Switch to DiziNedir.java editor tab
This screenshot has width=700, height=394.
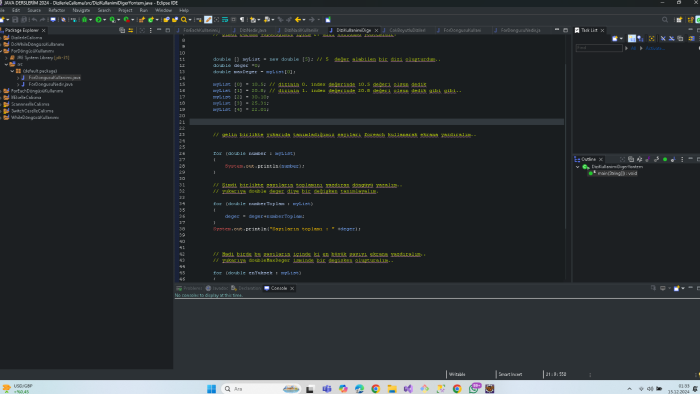[x=252, y=30]
